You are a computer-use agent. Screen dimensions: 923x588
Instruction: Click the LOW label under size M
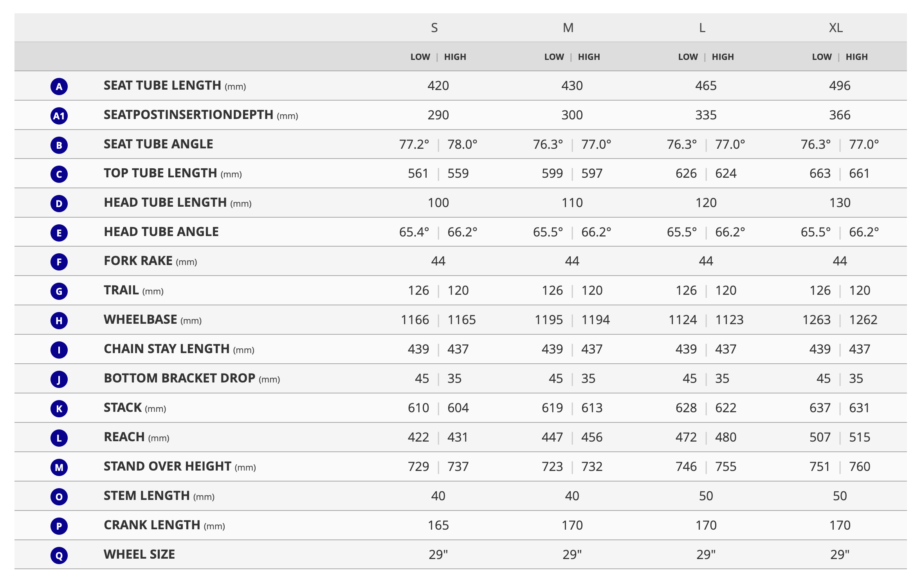pyautogui.click(x=554, y=57)
